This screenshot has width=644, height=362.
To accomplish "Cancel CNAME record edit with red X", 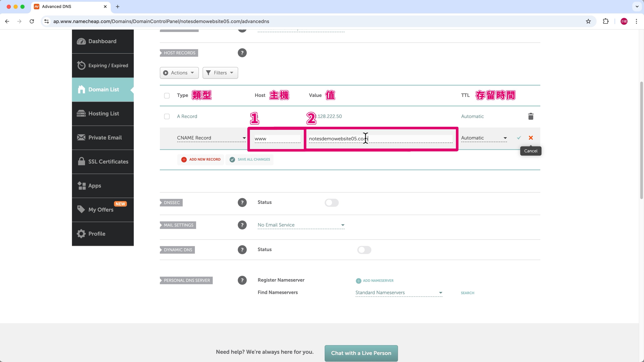I will [530, 138].
